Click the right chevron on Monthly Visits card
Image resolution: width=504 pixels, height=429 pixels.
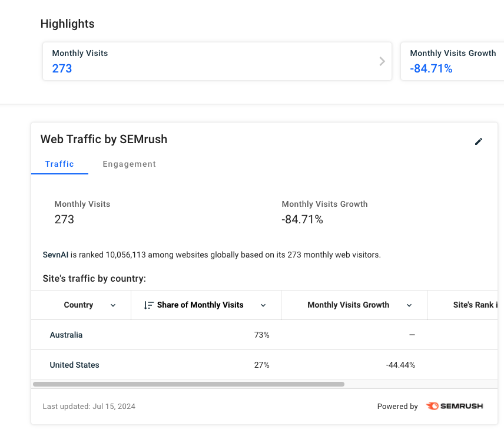(382, 61)
